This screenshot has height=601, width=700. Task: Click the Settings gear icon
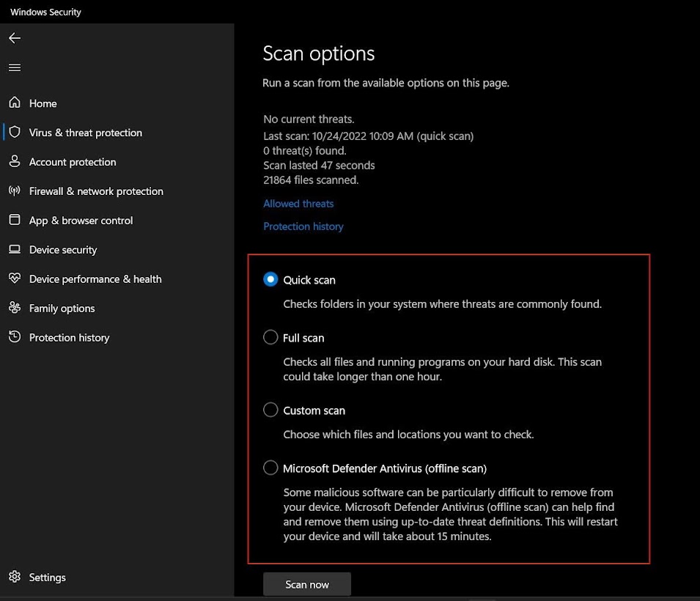pos(15,576)
